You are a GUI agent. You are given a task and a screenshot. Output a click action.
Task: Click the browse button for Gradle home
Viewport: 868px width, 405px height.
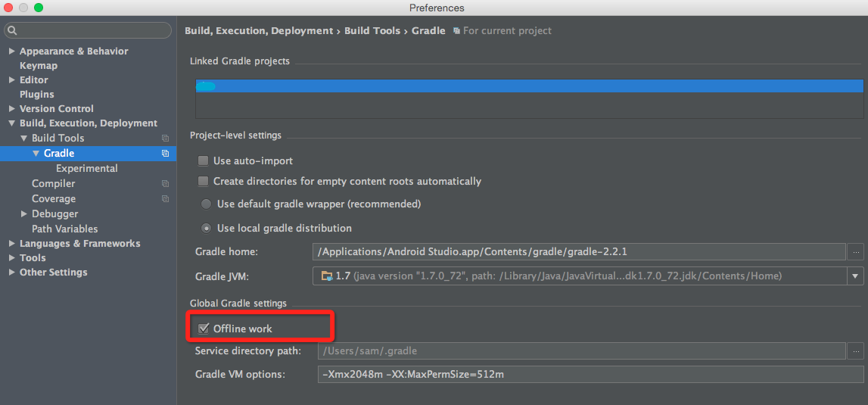[x=856, y=251]
